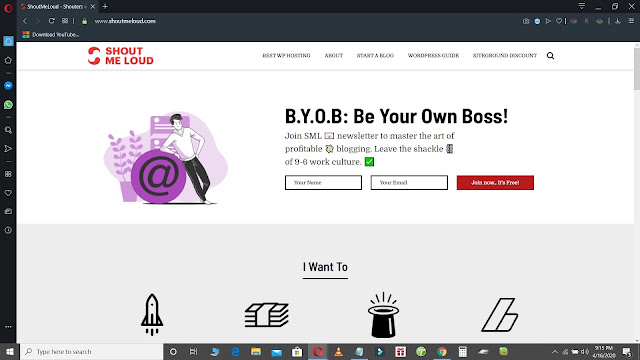Screen dimensions: 640x360
Task: Open the sidebar three-dot setup menu
Action: tap(8, 327)
